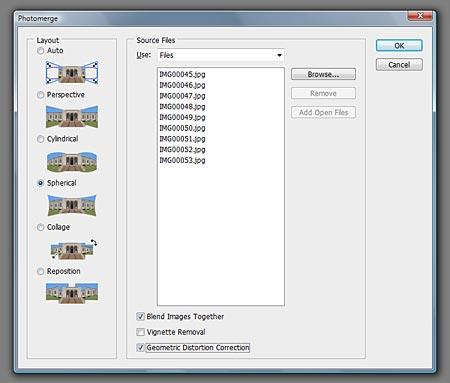Viewport: 450px width, 383px height.
Task: Uncheck Blend Images Together
Action: pyautogui.click(x=140, y=316)
